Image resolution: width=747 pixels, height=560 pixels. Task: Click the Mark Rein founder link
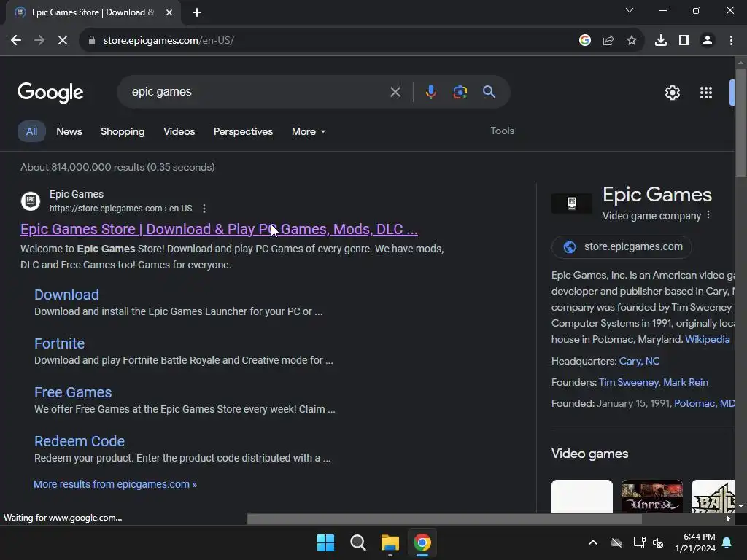(686, 382)
